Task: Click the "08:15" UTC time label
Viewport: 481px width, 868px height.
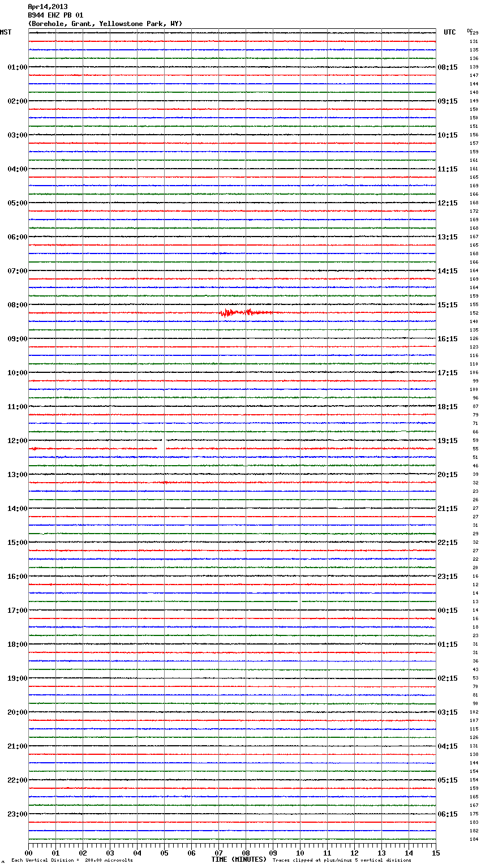Action: (448, 67)
